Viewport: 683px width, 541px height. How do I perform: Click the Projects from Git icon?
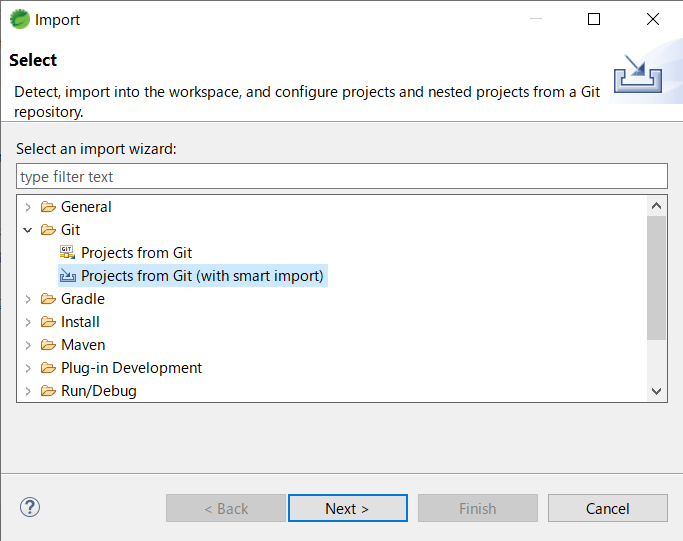coord(68,253)
